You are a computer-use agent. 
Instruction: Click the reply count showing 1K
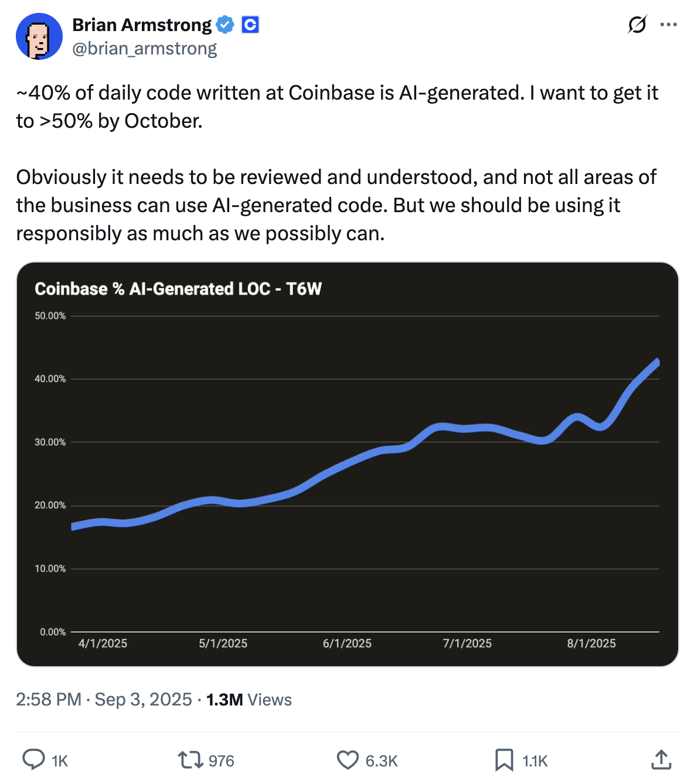(59, 760)
